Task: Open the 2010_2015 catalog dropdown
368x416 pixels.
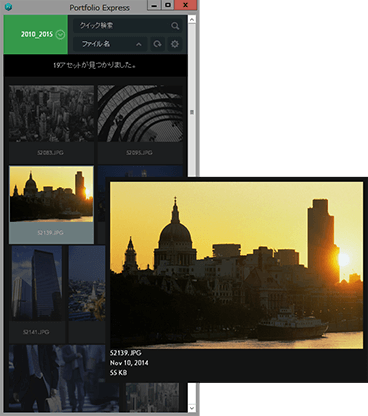Action: 36,34
